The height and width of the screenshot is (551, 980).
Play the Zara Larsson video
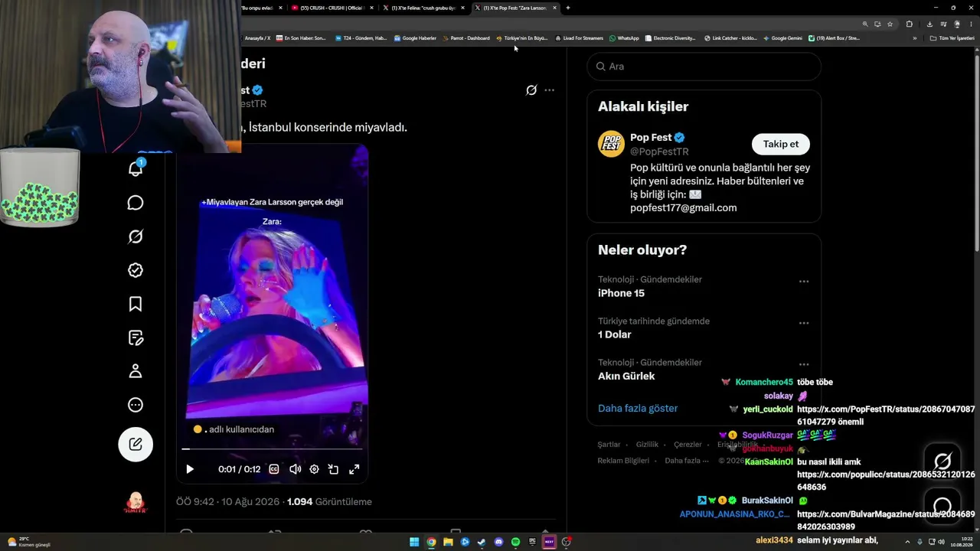[190, 469]
